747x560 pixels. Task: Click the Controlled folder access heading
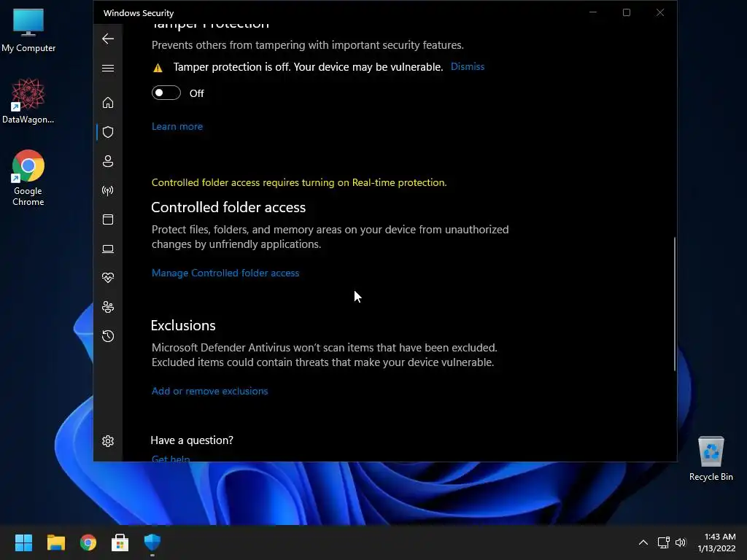tap(228, 207)
